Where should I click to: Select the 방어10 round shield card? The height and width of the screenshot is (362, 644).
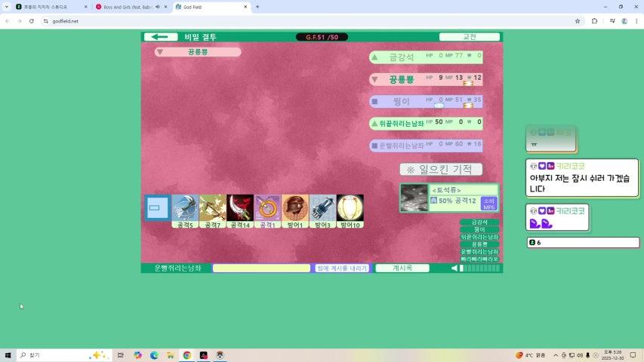[x=350, y=209]
